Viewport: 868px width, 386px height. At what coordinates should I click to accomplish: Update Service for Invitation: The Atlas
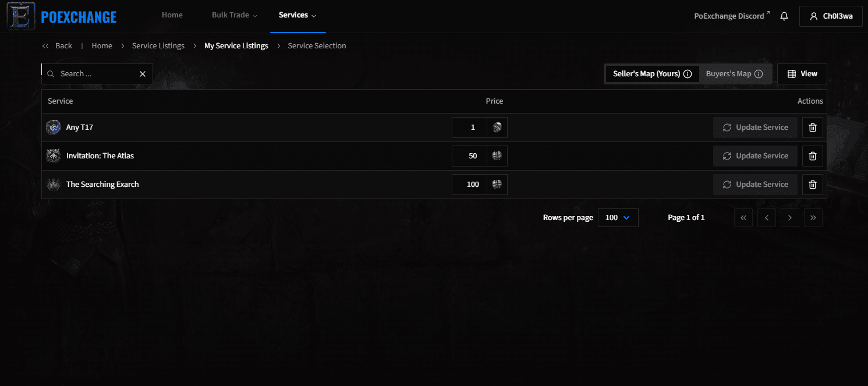[x=755, y=156]
